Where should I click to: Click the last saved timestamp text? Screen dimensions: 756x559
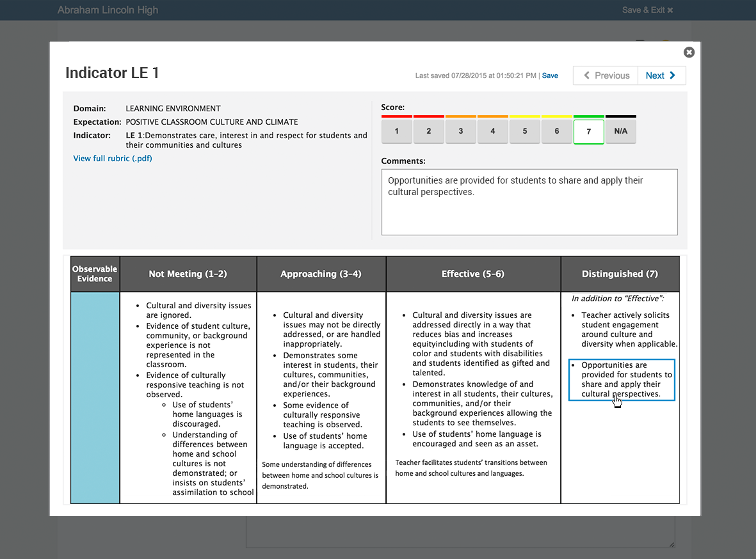click(x=476, y=75)
